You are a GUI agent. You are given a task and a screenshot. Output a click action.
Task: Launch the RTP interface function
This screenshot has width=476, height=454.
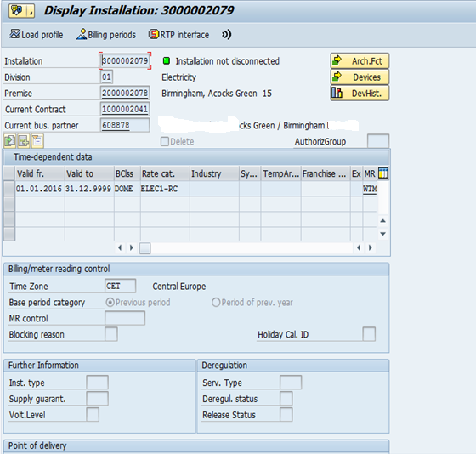[x=178, y=35]
